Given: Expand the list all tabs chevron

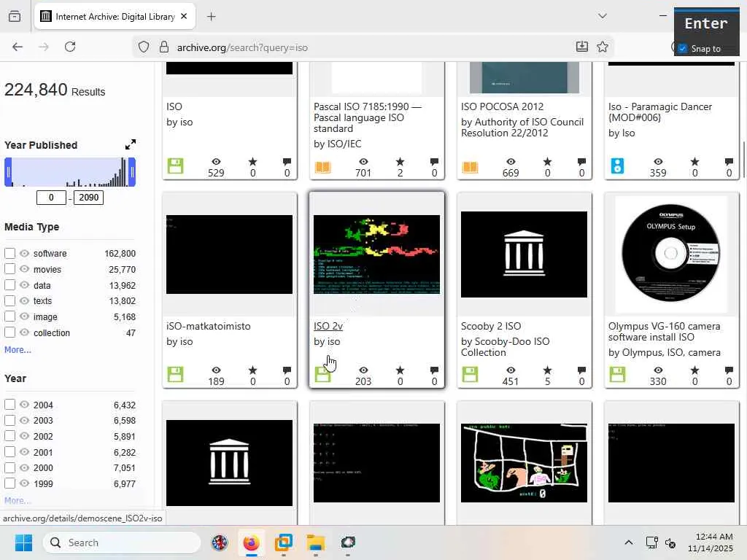Looking at the screenshot, I should pyautogui.click(x=602, y=16).
